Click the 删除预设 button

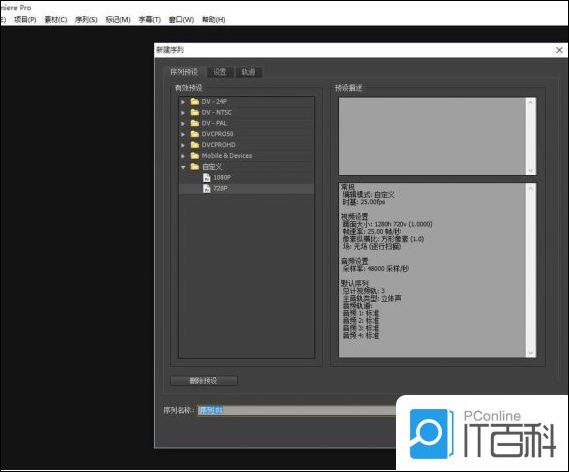(x=204, y=381)
